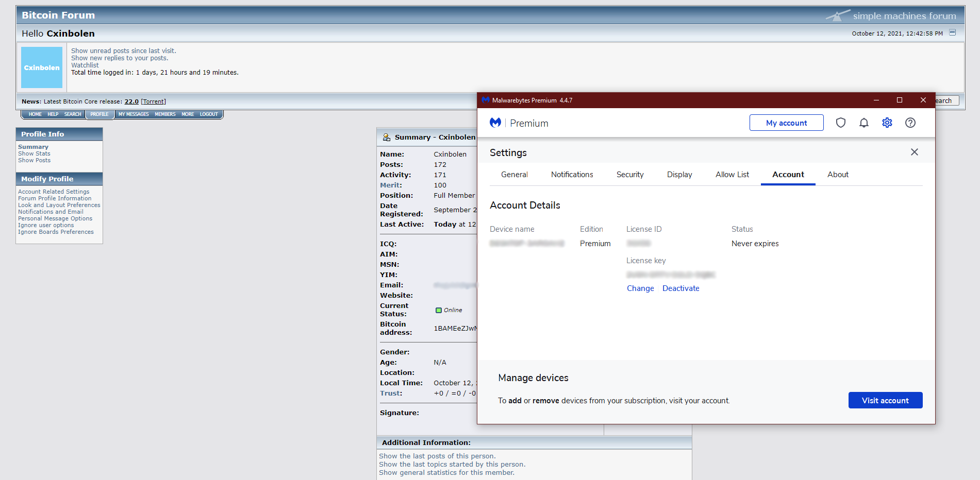This screenshot has width=980, height=480.
Task: Click the Torrent link in News
Action: (x=154, y=101)
